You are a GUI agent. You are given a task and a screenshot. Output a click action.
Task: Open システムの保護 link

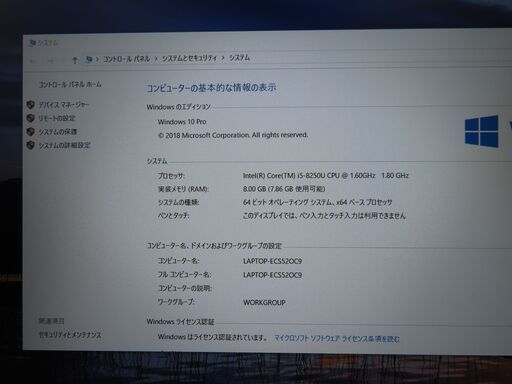coord(58,132)
